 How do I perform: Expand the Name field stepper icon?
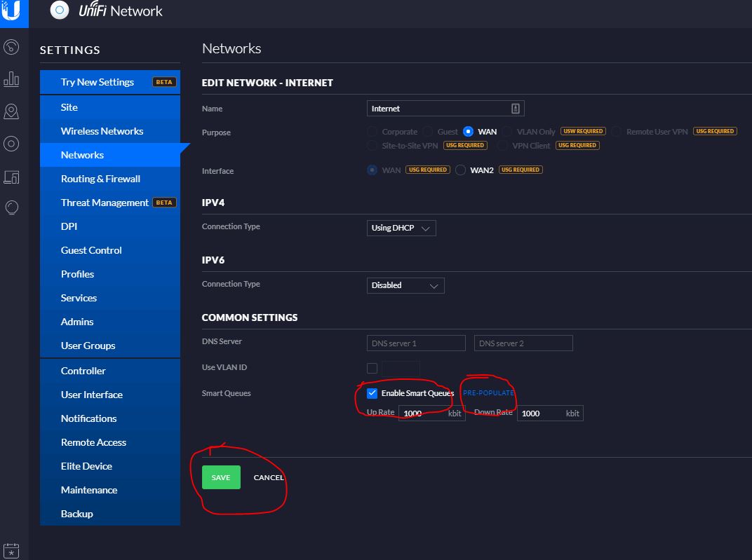[x=516, y=108]
